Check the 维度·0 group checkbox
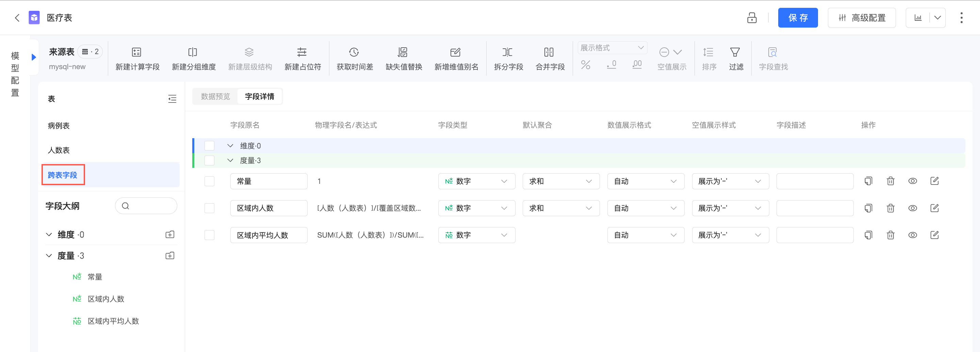980x352 pixels. click(209, 146)
